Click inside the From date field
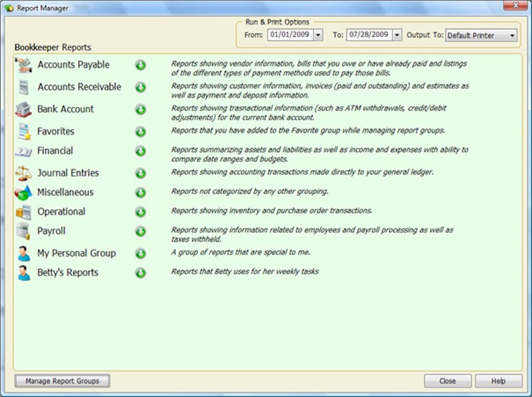 [291, 35]
